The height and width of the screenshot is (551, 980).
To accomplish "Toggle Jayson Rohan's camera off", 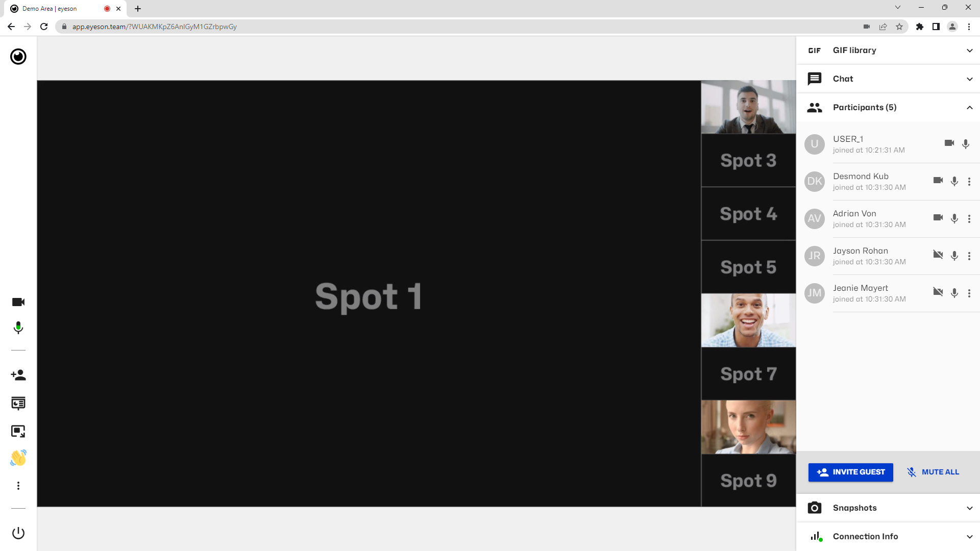I will click(x=938, y=255).
